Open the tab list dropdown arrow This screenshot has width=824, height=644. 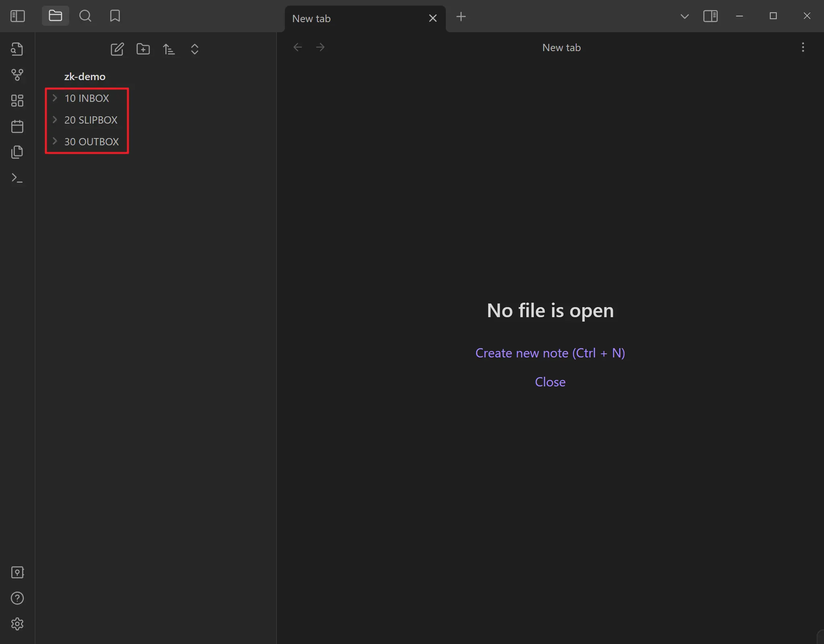coord(684,17)
